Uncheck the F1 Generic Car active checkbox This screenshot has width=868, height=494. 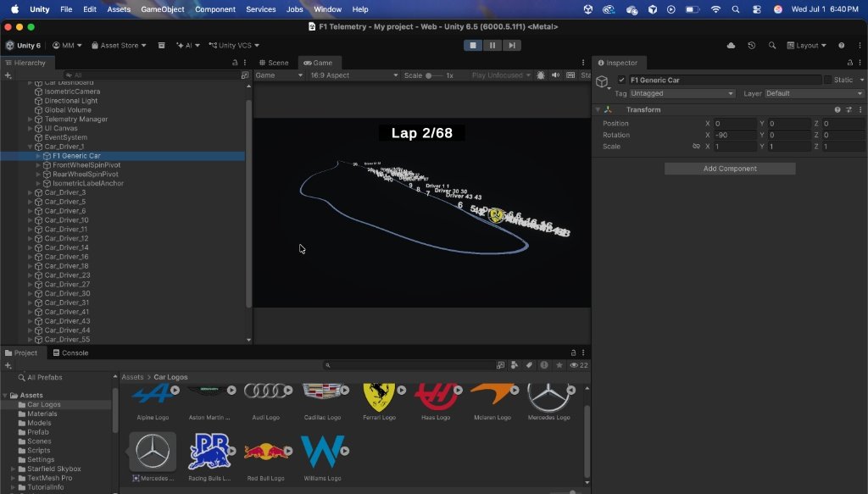click(621, 80)
